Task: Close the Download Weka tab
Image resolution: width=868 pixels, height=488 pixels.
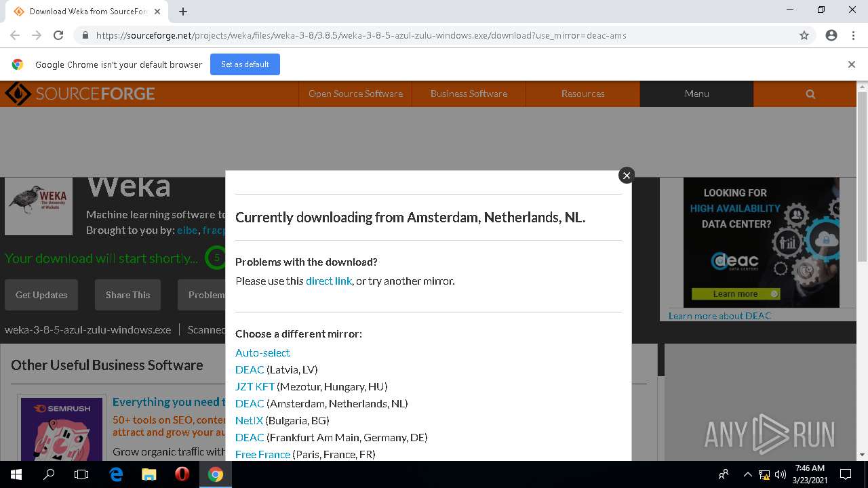Action: (x=157, y=11)
